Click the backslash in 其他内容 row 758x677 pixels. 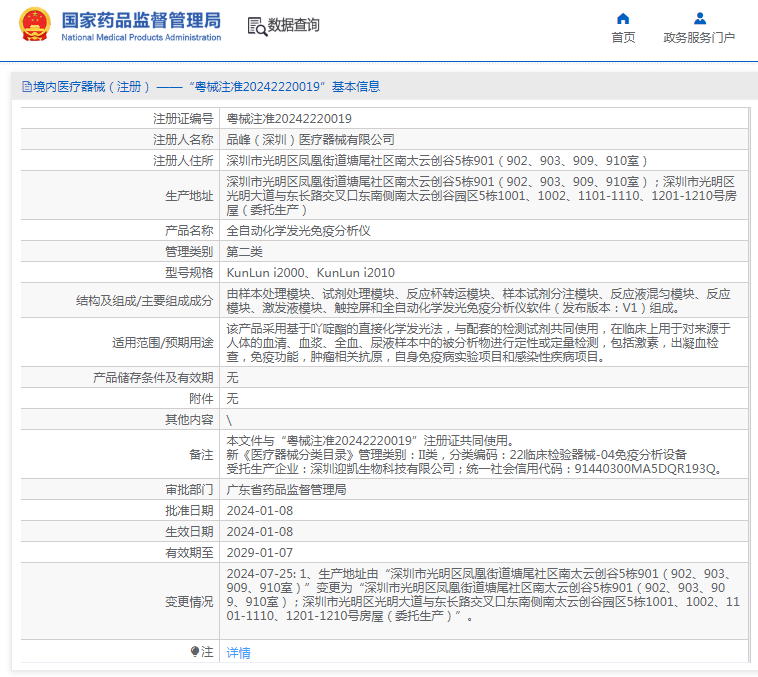click(x=229, y=420)
